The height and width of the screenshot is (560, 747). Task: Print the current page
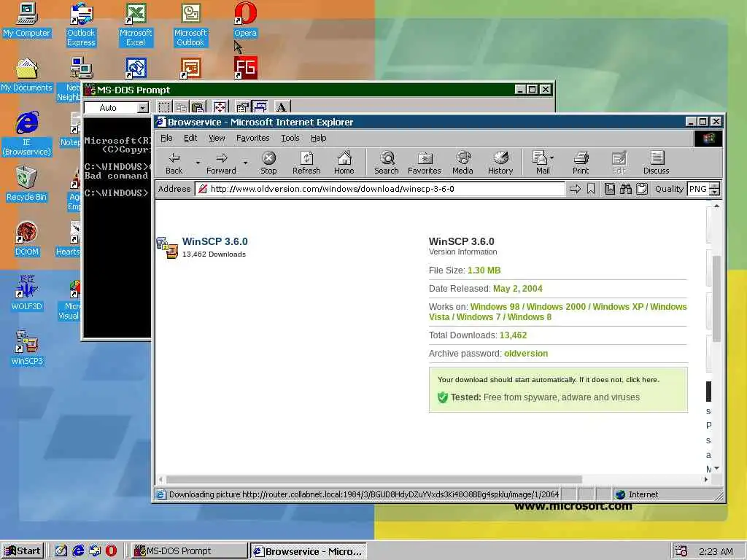[581, 163]
